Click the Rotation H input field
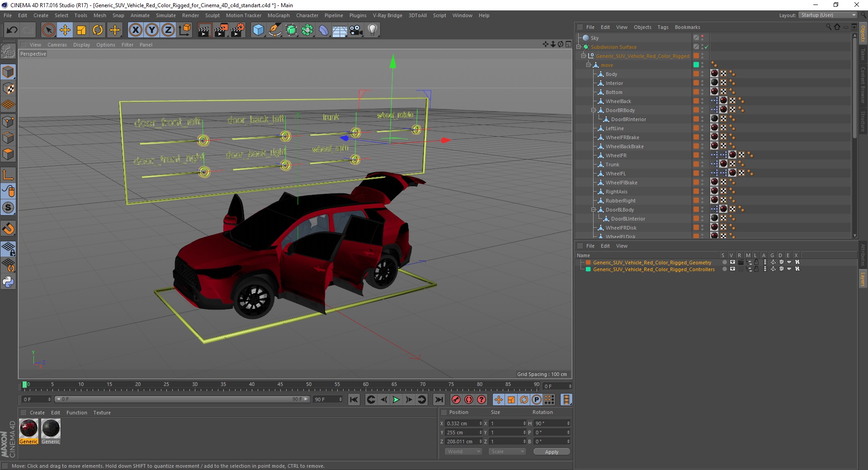 click(x=552, y=423)
